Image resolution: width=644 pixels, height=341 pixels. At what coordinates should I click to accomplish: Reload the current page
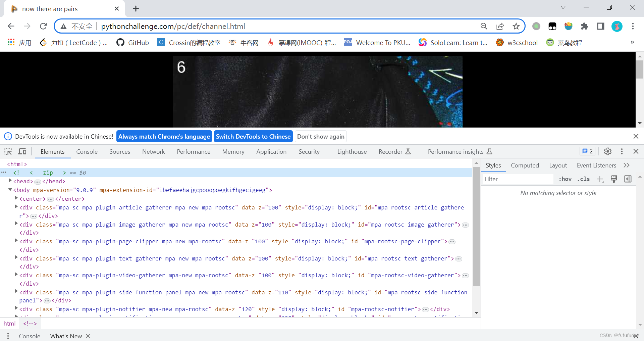[43, 26]
